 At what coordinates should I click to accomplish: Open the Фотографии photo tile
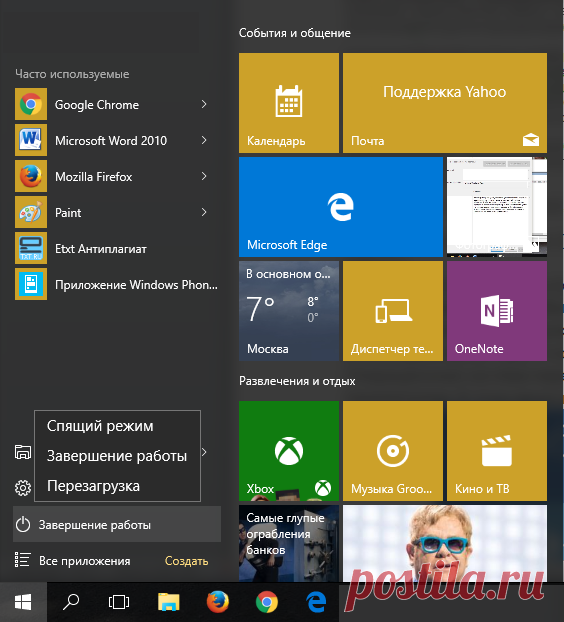(x=497, y=207)
